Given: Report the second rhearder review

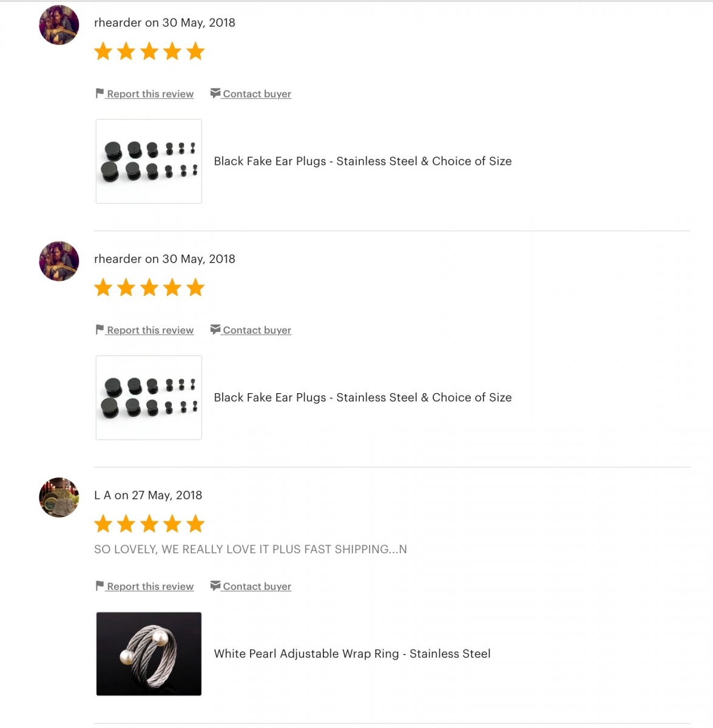Looking at the screenshot, I should (150, 331).
